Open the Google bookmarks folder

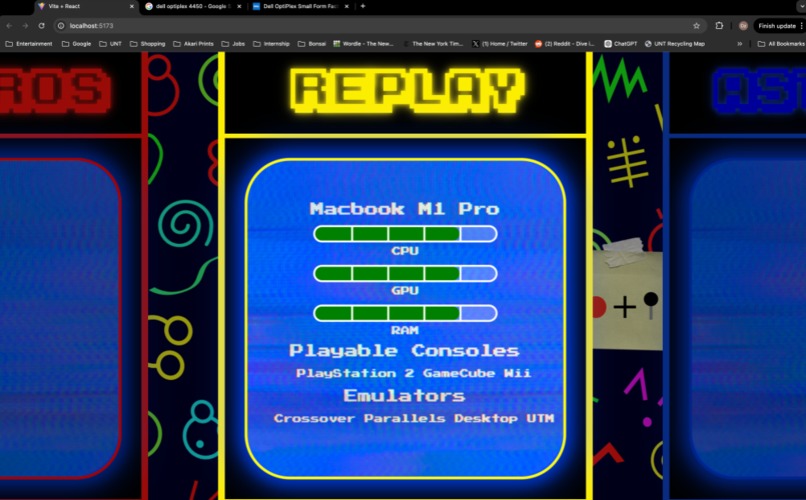(x=77, y=44)
